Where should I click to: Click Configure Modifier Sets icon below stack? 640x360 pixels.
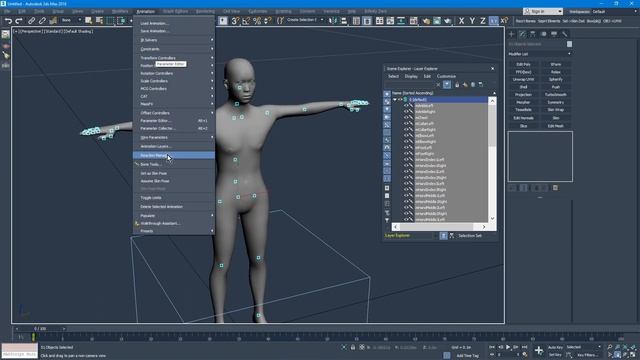point(556,188)
